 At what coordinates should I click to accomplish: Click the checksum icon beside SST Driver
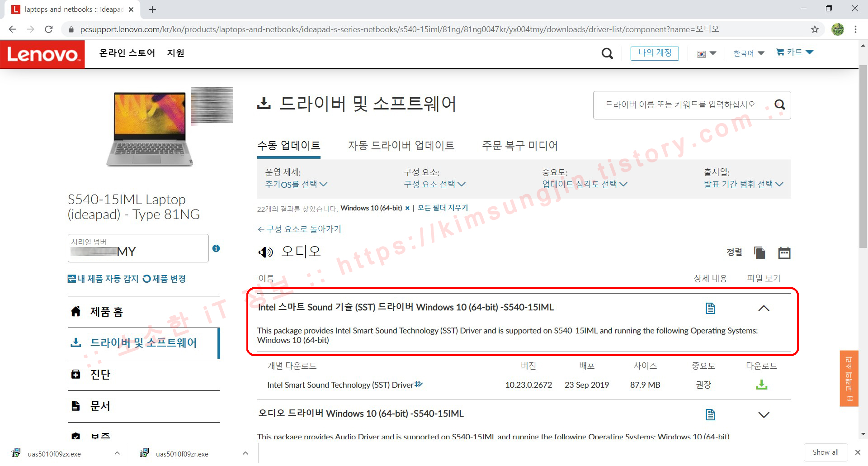[419, 384]
